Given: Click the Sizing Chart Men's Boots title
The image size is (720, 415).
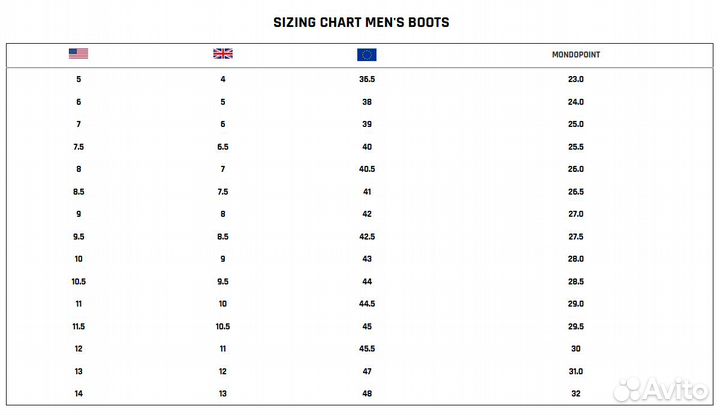Looking at the screenshot, I should 361,21.
